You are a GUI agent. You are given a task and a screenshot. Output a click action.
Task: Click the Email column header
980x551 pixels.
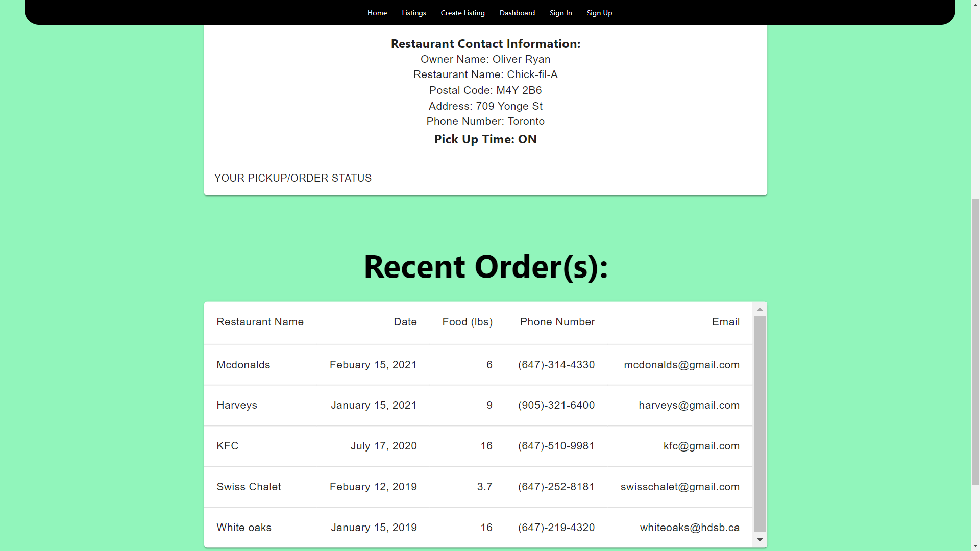point(725,322)
